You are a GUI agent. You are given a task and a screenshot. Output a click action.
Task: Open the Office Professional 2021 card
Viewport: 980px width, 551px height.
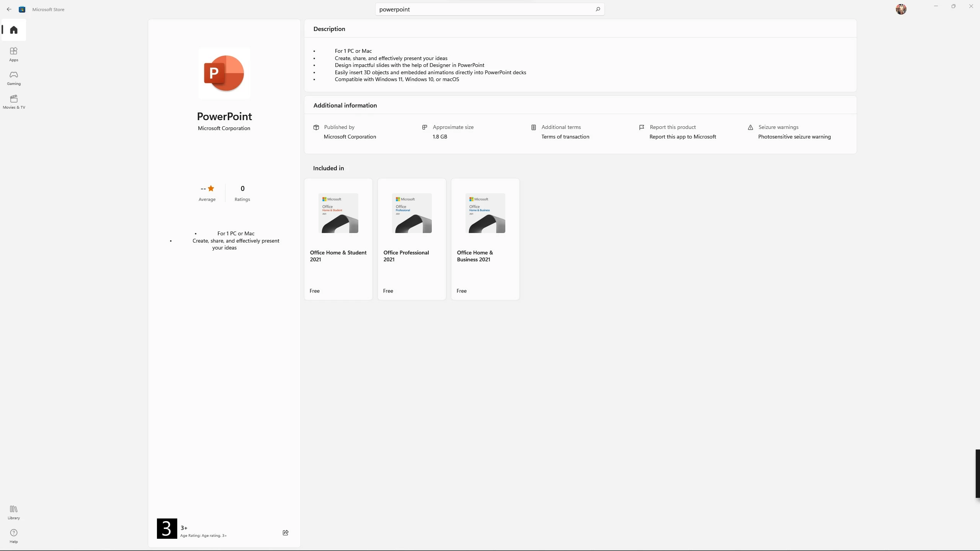[412, 239]
